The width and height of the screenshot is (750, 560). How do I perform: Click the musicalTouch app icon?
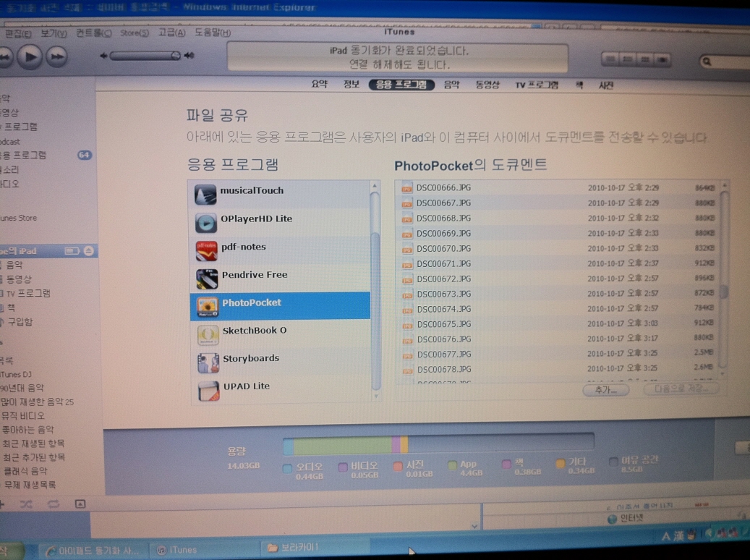[205, 195]
